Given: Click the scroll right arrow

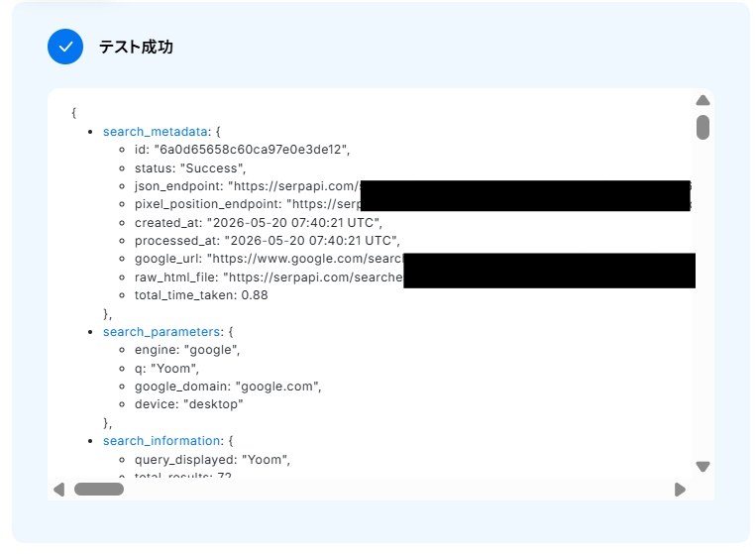Looking at the screenshot, I should (680, 490).
